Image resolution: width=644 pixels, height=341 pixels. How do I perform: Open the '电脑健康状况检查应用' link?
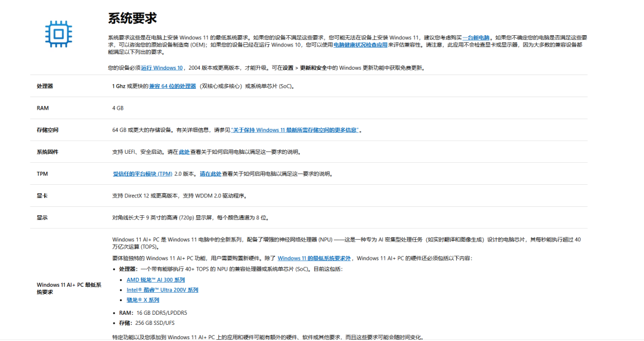pyautogui.click(x=360, y=45)
